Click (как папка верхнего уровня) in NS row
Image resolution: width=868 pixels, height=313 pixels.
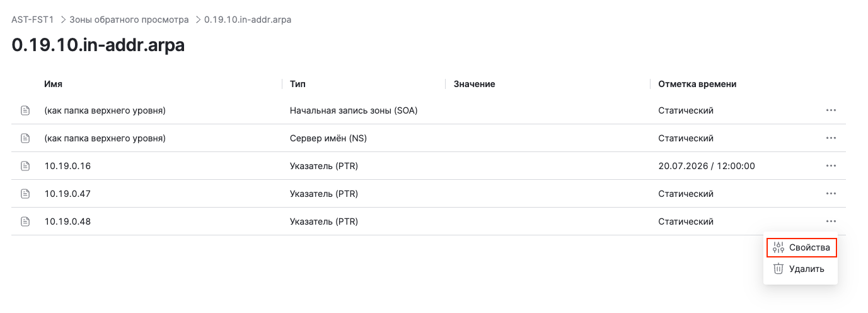[105, 138]
